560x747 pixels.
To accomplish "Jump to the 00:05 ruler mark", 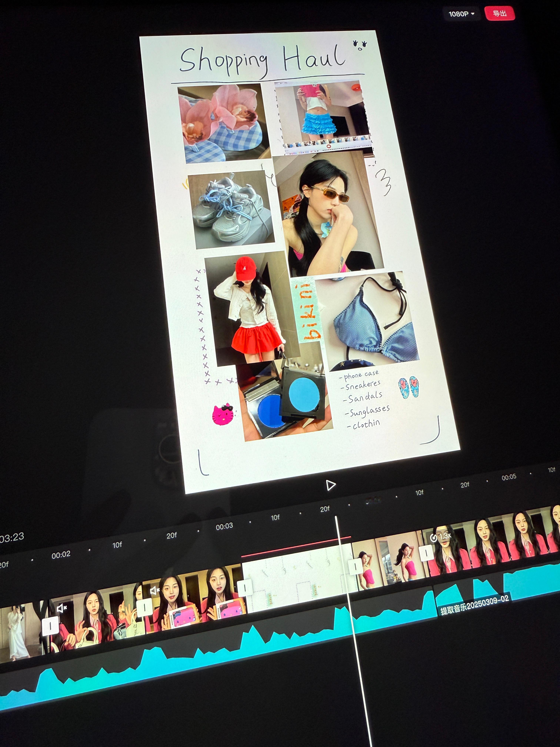I will (509, 477).
